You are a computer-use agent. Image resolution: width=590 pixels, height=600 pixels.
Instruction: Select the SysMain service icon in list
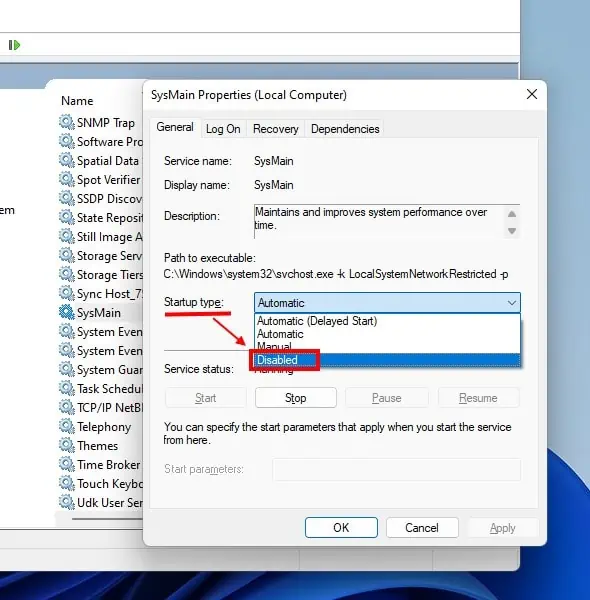coord(67,313)
